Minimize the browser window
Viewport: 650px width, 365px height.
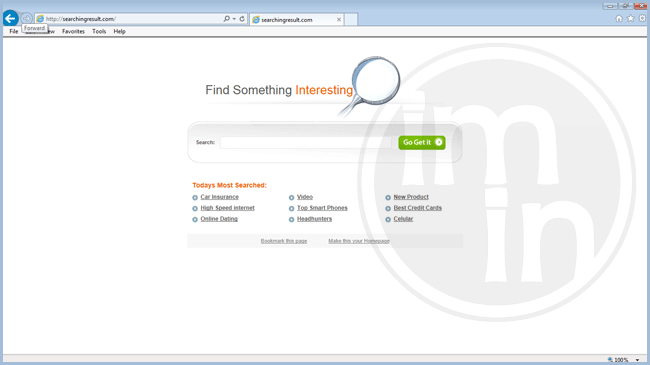click(610, 6)
